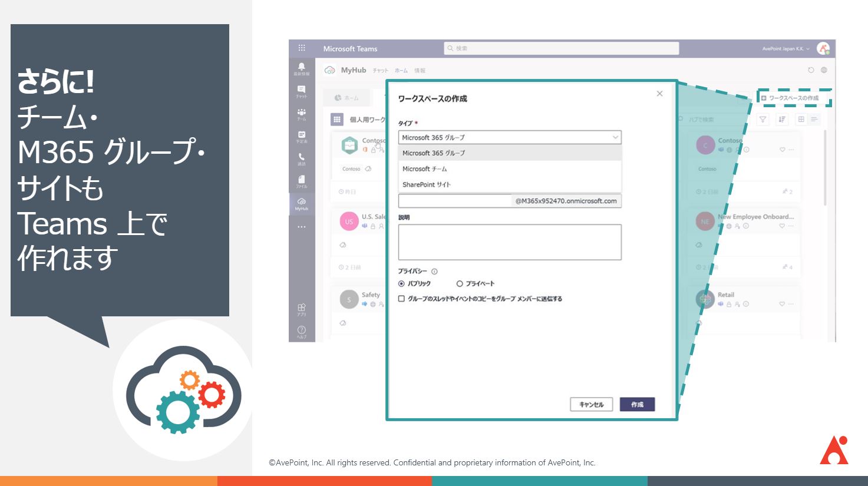868x486 pixels.
Task: Open the Chat icon in Teams sidebar
Action: pyautogui.click(x=302, y=91)
